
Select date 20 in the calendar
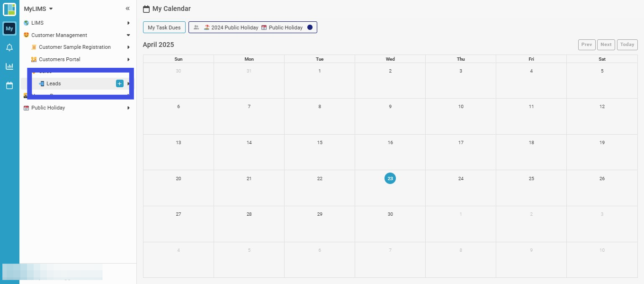coord(179,178)
